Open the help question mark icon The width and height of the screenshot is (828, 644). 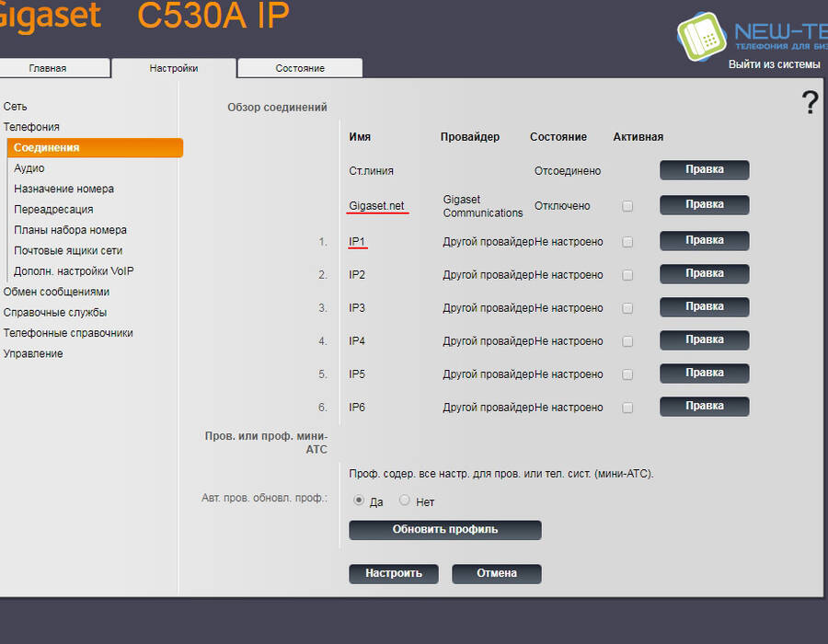click(810, 102)
